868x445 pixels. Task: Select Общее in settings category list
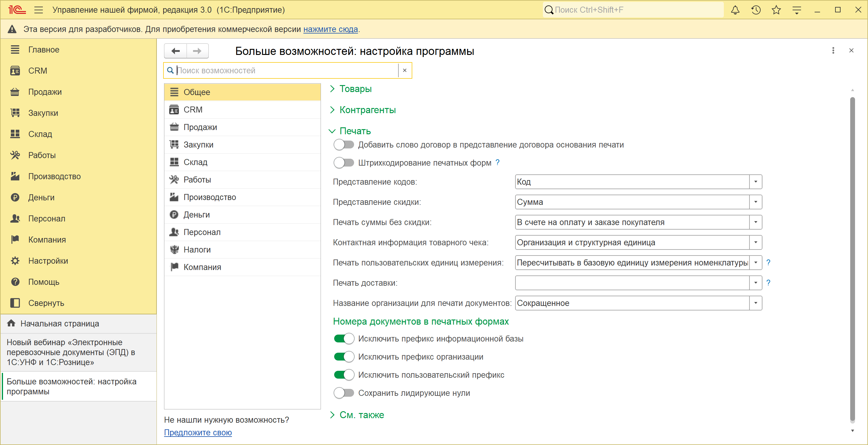coord(242,92)
